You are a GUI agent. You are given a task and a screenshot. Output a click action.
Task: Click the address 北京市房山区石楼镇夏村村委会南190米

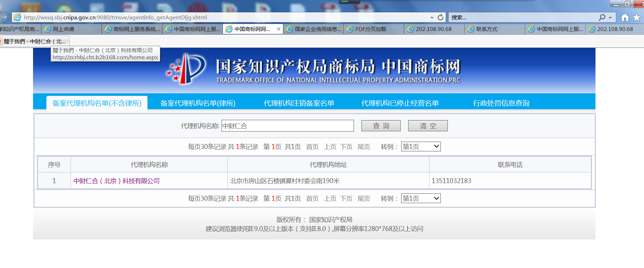tap(285, 181)
